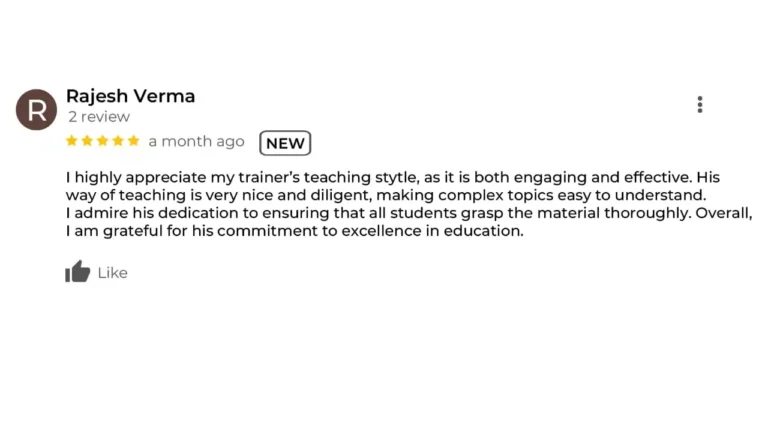Screen dimensions: 768x428
Task: Click the NEW badge
Action: click(x=285, y=143)
